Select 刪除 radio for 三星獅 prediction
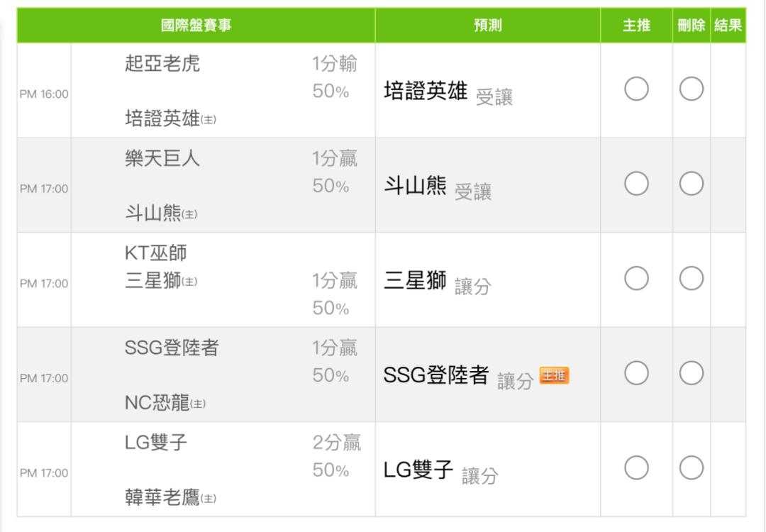The image size is (766, 532). [x=692, y=279]
